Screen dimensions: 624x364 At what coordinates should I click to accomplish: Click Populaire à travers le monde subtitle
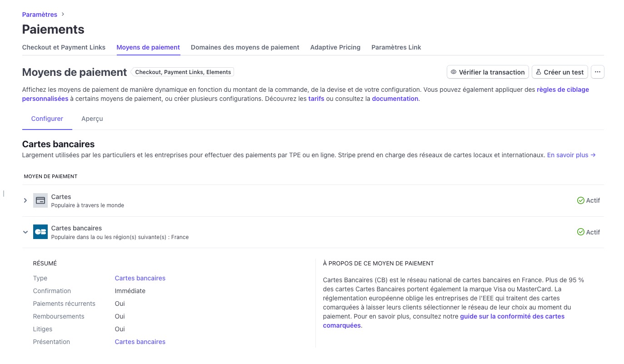88,205
